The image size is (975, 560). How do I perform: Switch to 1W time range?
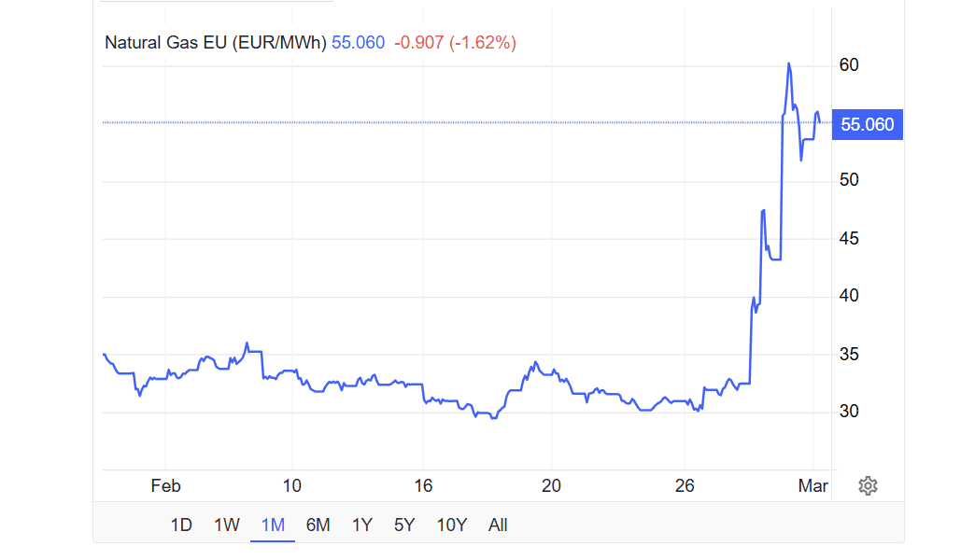227,525
